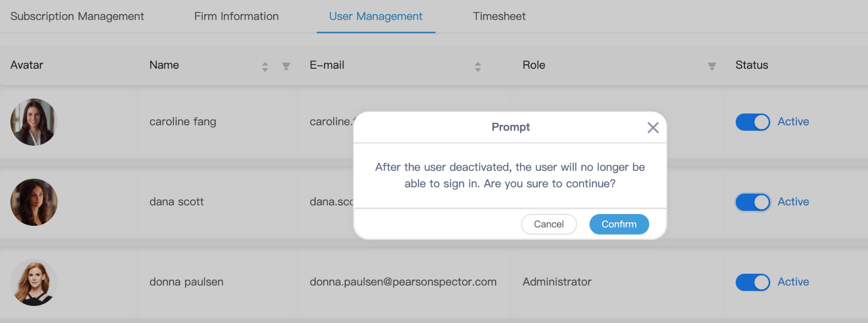Disable donna paulsen's Active status switch
Image resolution: width=868 pixels, height=323 pixels.
click(752, 282)
